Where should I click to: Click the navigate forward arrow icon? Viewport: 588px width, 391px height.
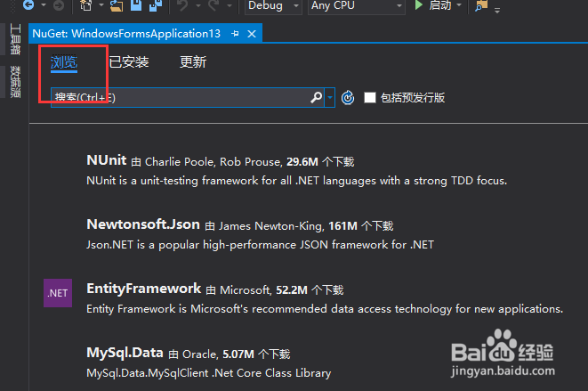coord(59,4)
